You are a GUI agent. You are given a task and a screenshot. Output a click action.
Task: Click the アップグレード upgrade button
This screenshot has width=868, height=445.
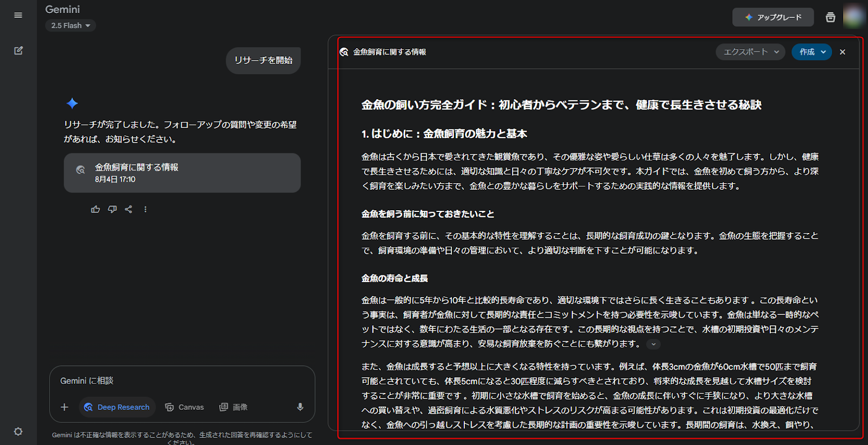[773, 17]
